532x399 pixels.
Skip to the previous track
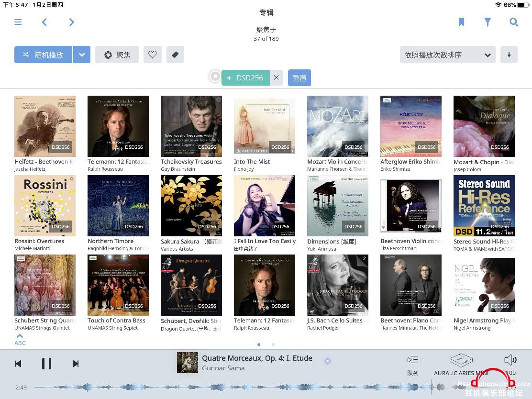pyautogui.click(x=18, y=364)
